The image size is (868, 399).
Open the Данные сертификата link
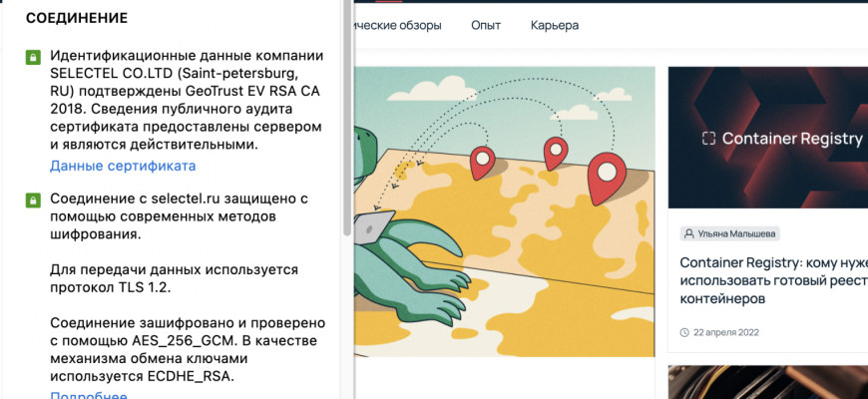pyautogui.click(x=123, y=166)
